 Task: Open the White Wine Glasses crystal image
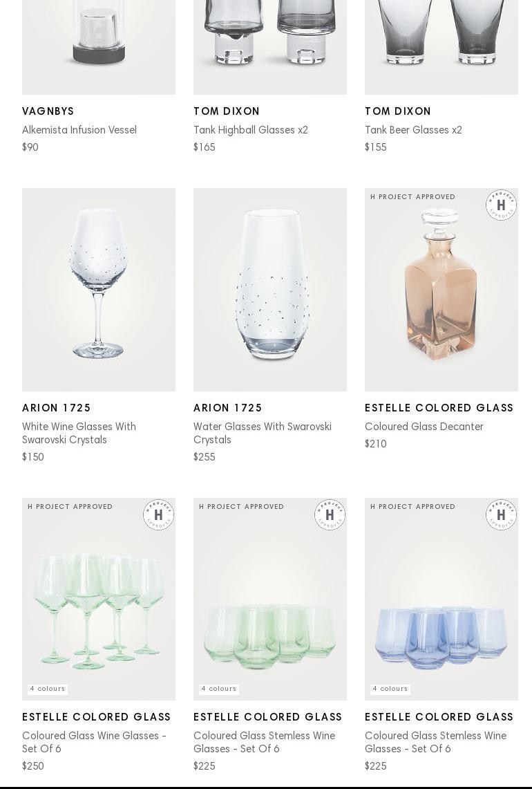tap(99, 290)
